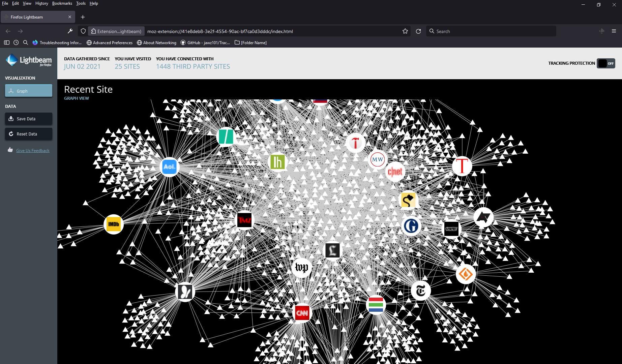Toggle Tracking Protection switch on
This screenshot has height=364, width=622.
point(606,63)
